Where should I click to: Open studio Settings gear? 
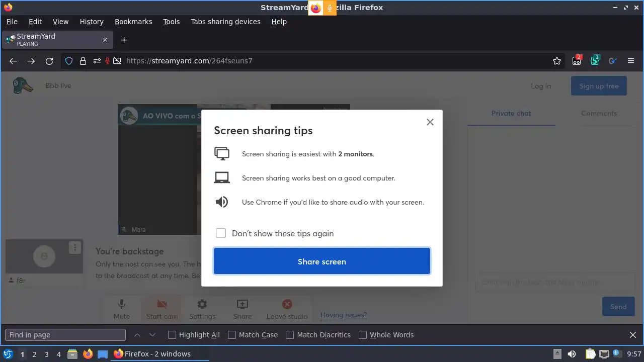(x=202, y=309)
